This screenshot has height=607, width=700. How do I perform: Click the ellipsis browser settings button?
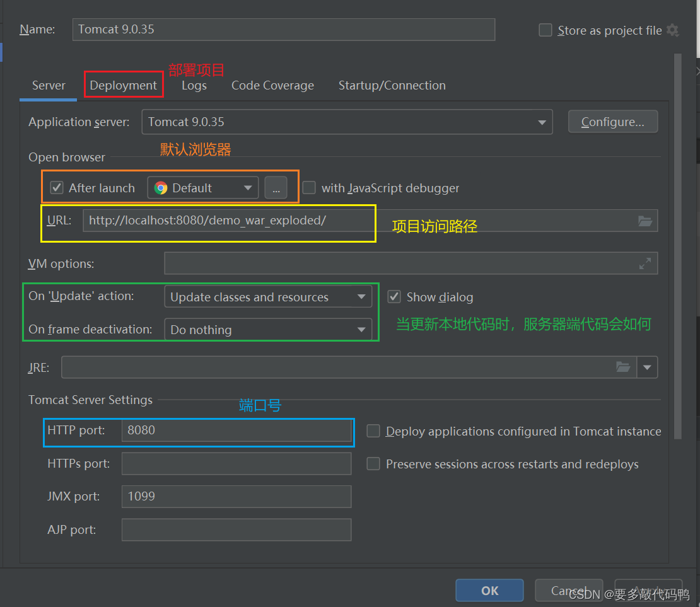pos(276,187)
